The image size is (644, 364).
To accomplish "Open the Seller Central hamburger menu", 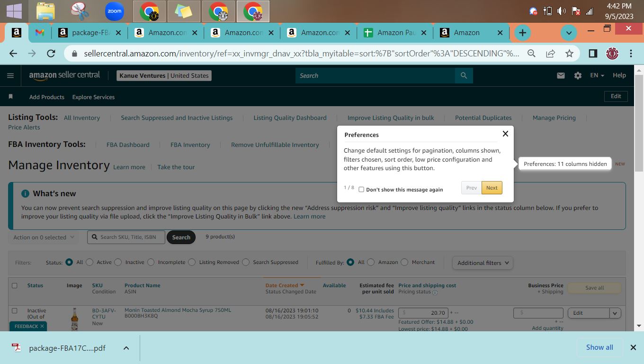I will pyautogui.click(x=10, y=75).
